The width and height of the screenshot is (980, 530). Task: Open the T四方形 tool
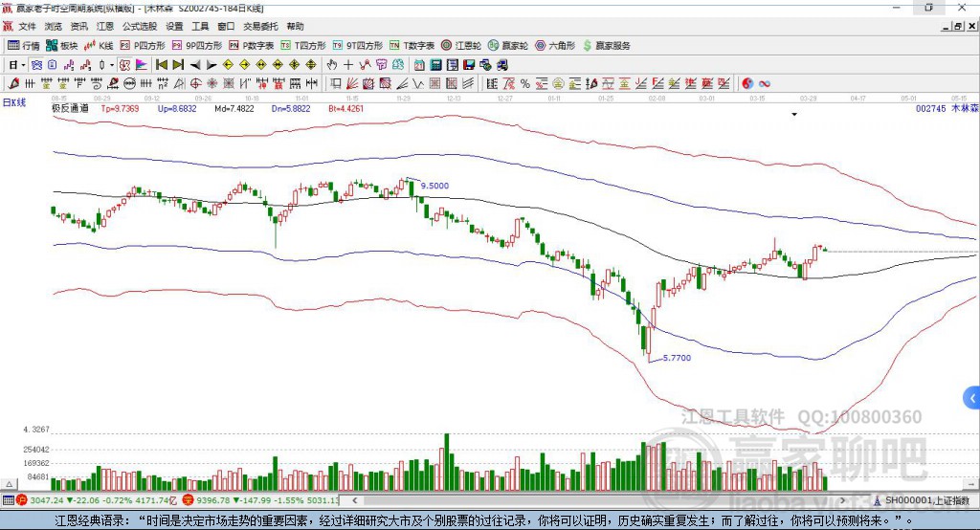point(303,46)
